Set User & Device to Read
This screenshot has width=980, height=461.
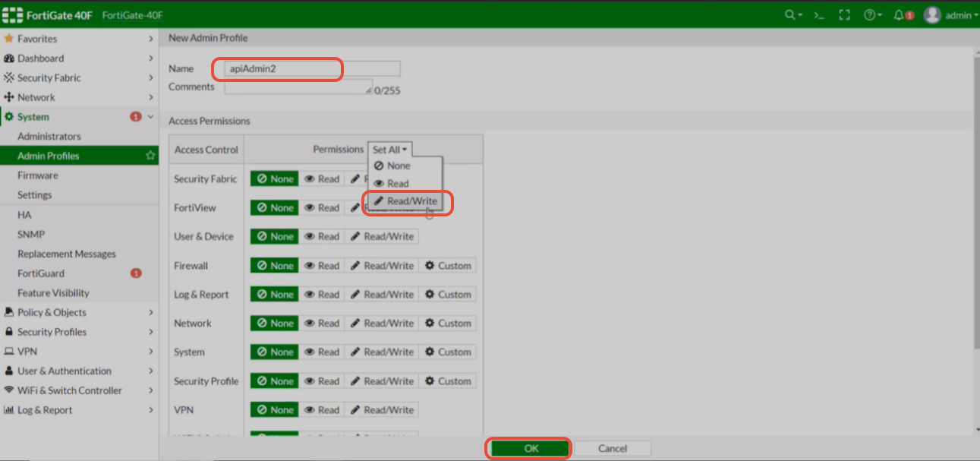point(322,237)
